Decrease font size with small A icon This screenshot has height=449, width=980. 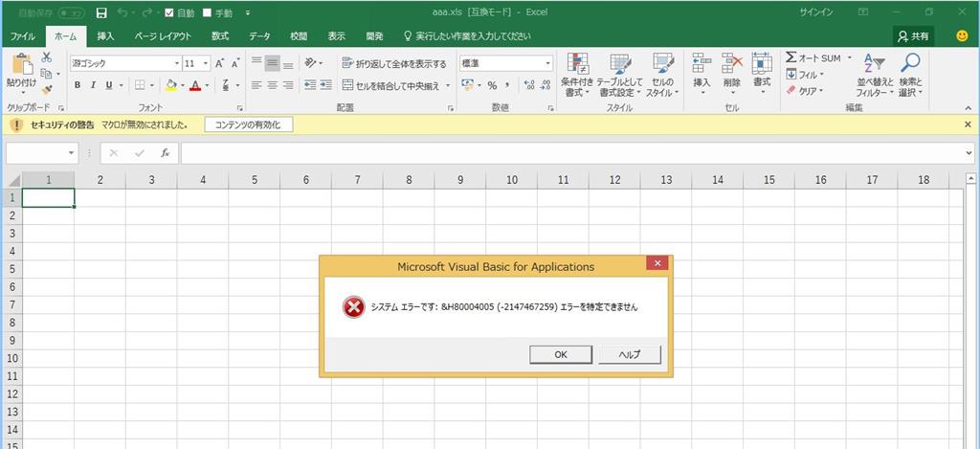[x=235, y=63]
